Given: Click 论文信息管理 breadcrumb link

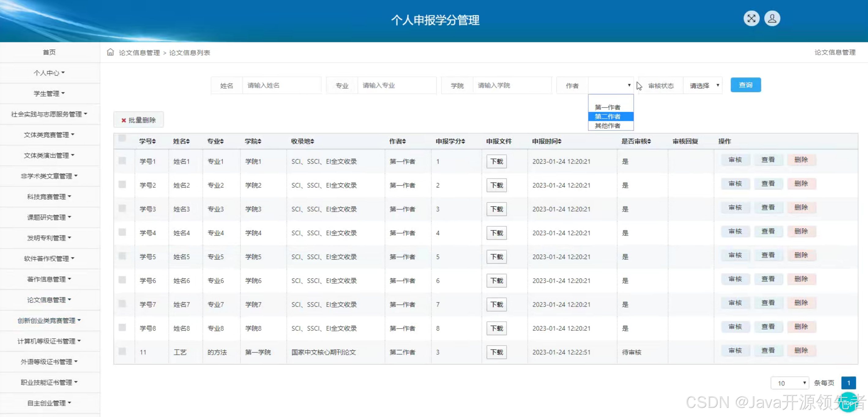Looking at the screenshot, I should pyautogui.click(x=139, y=53).
